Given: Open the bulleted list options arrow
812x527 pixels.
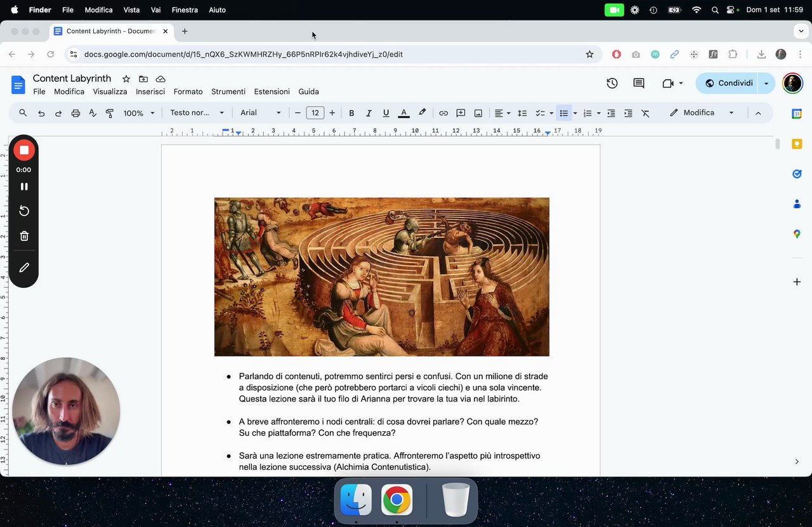Looking at the screenshot, I should (575, 113).
